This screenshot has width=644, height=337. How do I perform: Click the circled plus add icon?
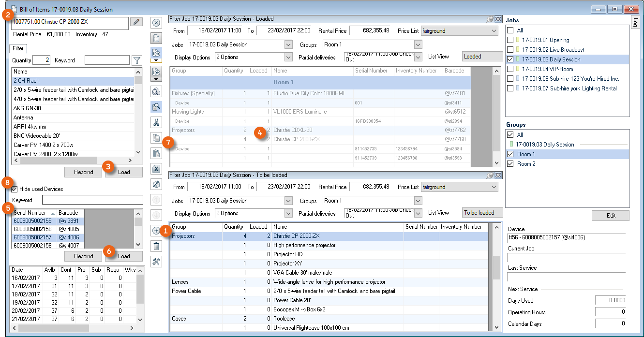(x=156, y=231)
